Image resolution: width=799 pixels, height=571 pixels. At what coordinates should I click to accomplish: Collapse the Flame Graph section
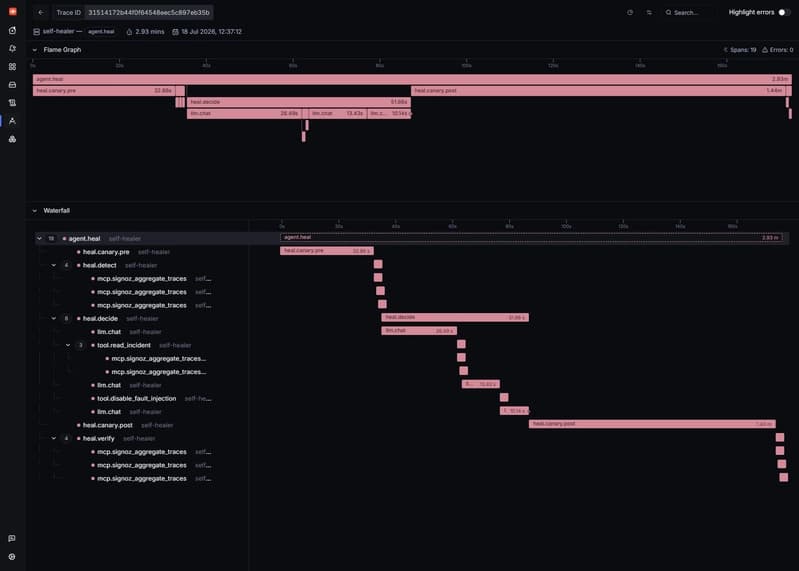pos(35,50)
